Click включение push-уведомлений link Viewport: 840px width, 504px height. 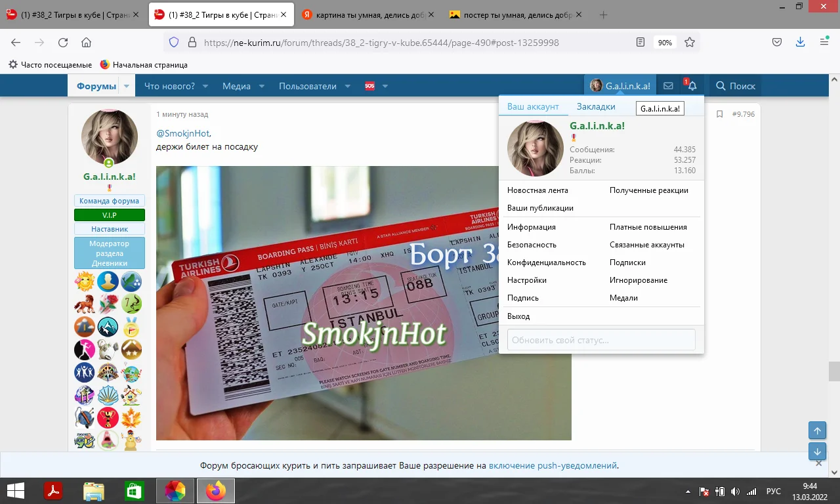pos(553,466)
